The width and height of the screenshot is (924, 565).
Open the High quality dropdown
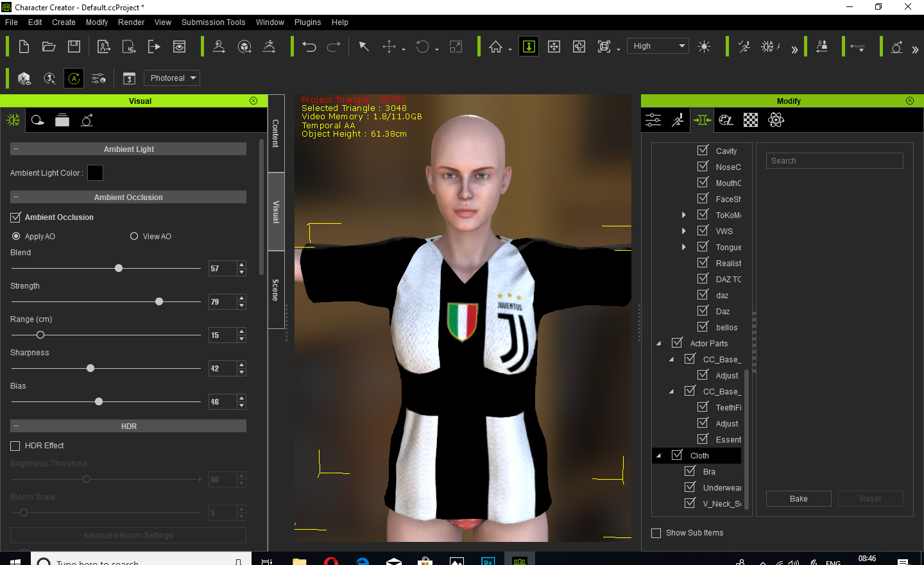click(x=658, y=46)
